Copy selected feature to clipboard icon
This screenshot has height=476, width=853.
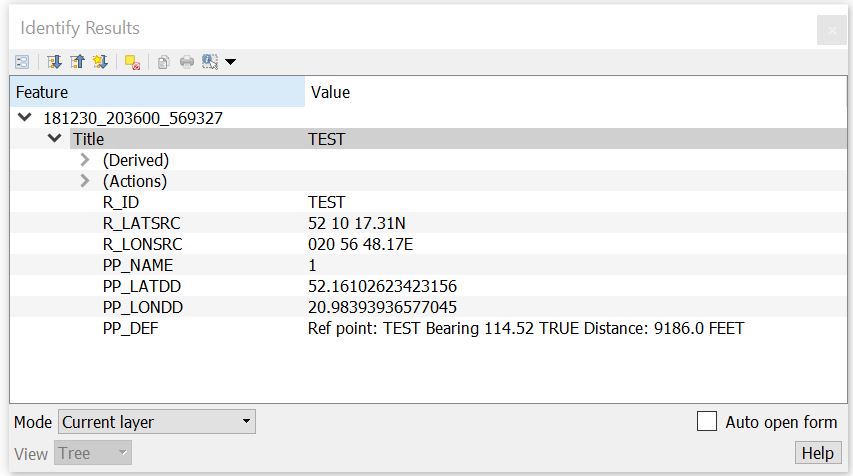[x=163, y=62]
